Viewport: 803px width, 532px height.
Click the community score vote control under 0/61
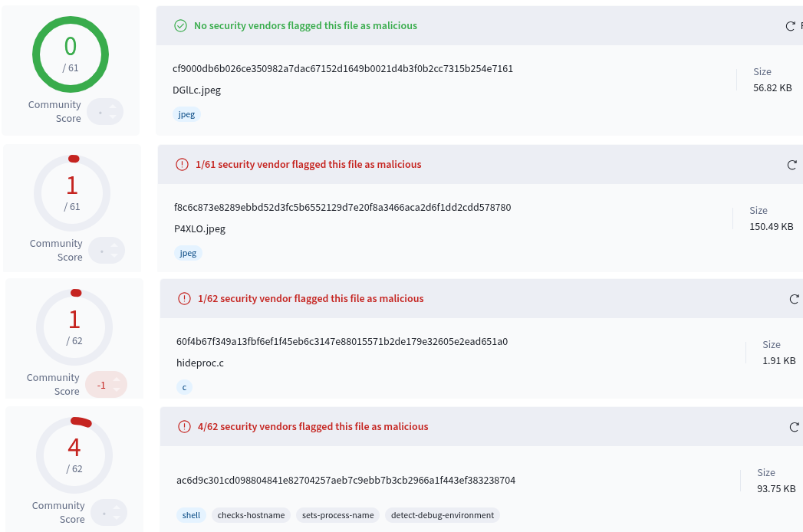tap(105, 112)
